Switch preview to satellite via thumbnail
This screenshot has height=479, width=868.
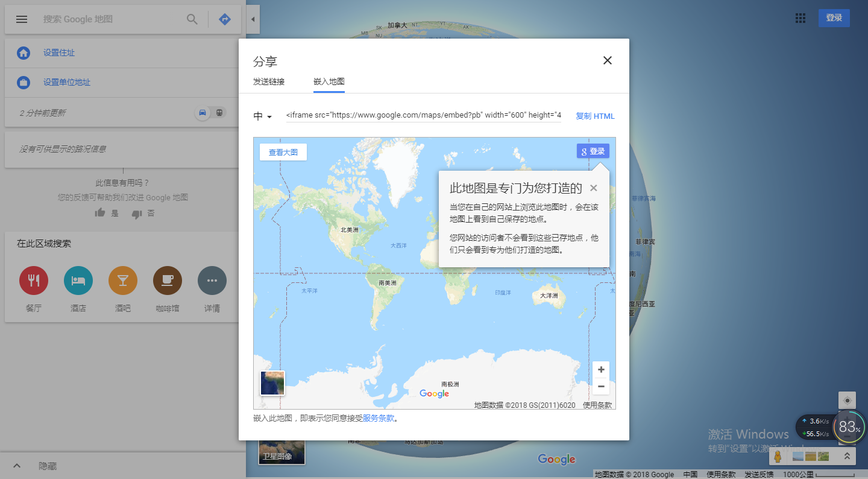click(x=272, y=383)
